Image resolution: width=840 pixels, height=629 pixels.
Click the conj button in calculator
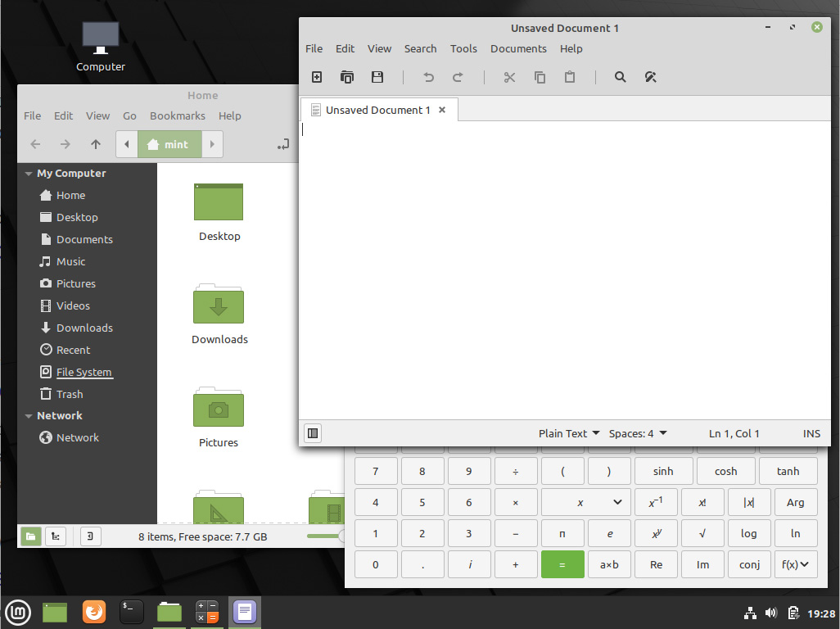pos(749,564)
